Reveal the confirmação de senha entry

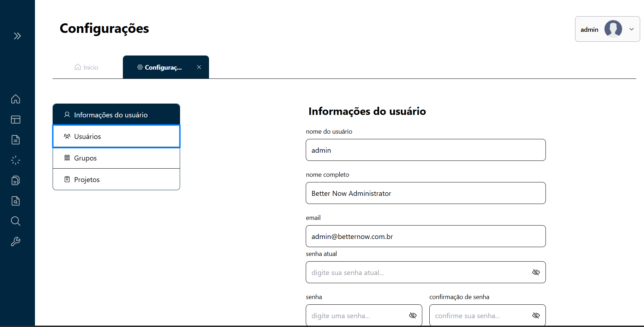click(x=536, y=315)
